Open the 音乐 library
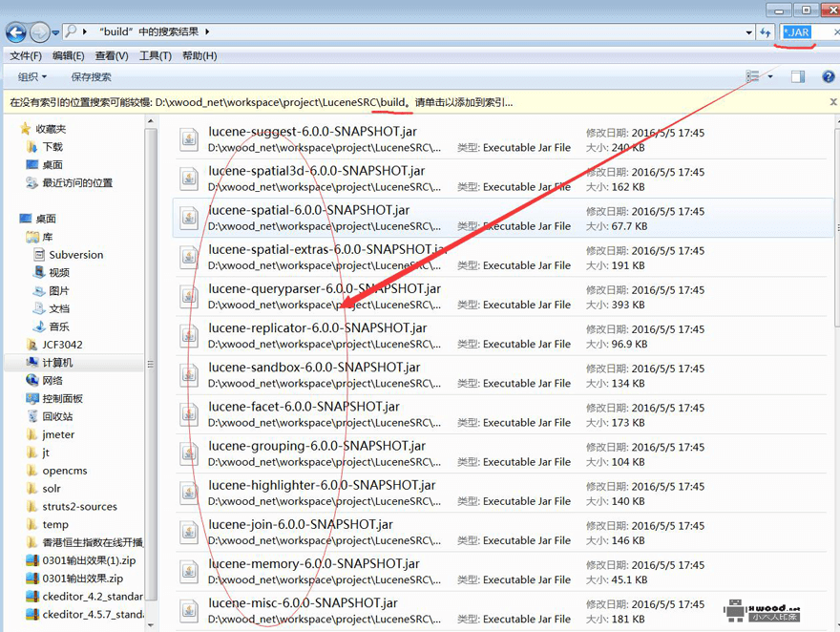Screen dimensions: 840x632 [52, 327]
